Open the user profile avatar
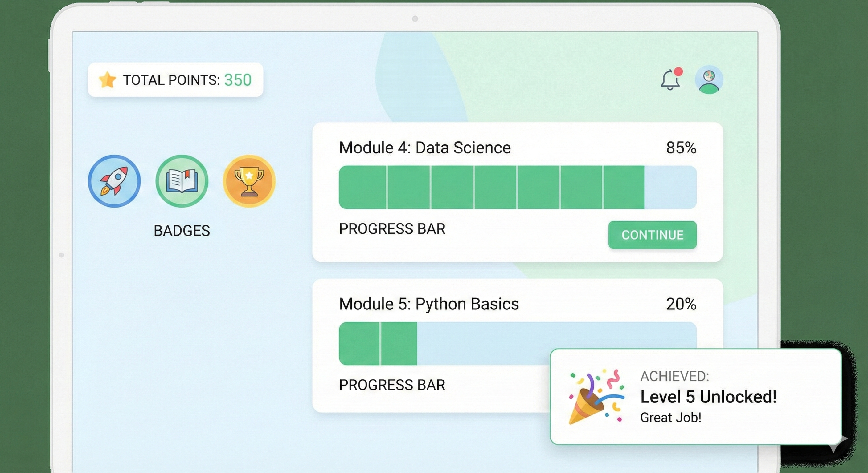The image size is (868, 473). click(709, 80)
